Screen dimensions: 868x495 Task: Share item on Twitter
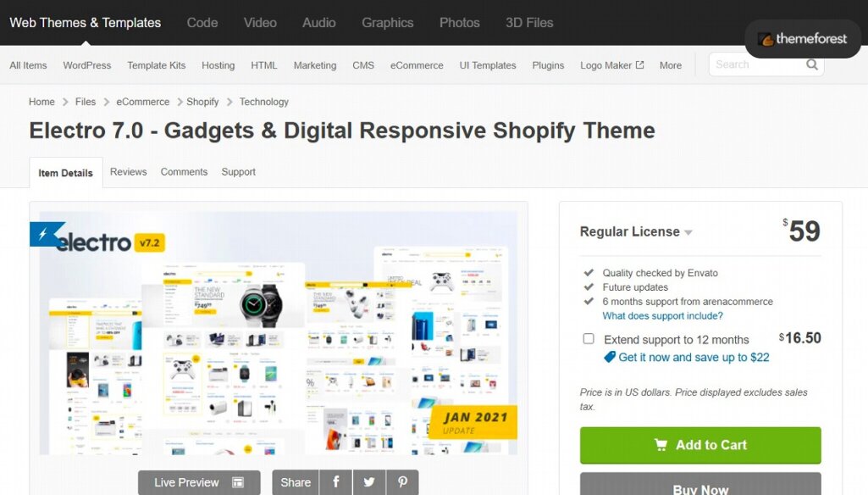click(369, 482)
